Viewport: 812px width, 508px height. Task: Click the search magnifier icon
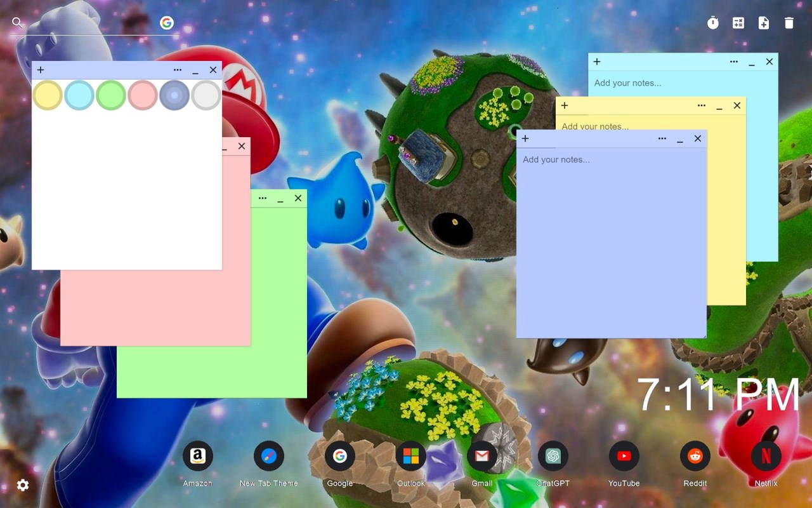(x=18, y=23)
